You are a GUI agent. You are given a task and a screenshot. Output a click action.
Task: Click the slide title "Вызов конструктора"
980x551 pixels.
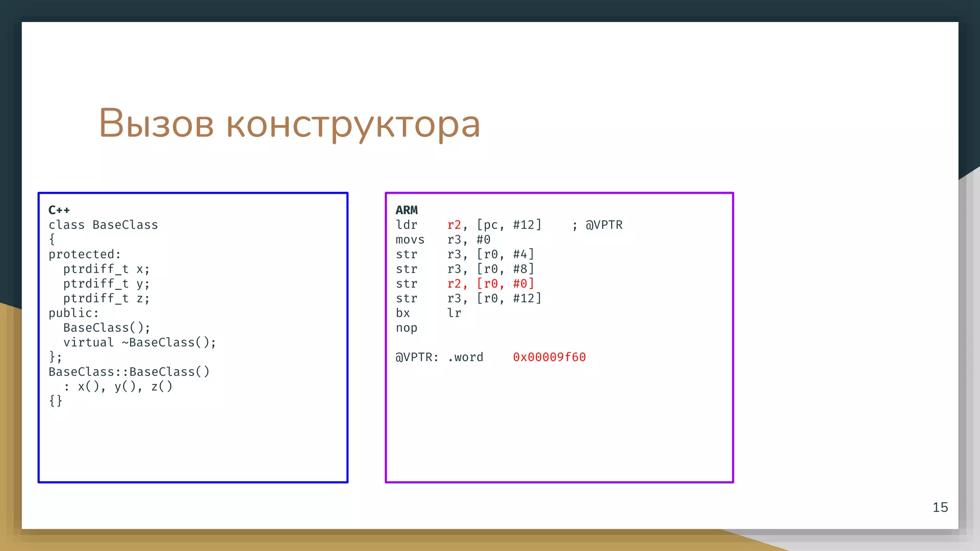[289, 124]
